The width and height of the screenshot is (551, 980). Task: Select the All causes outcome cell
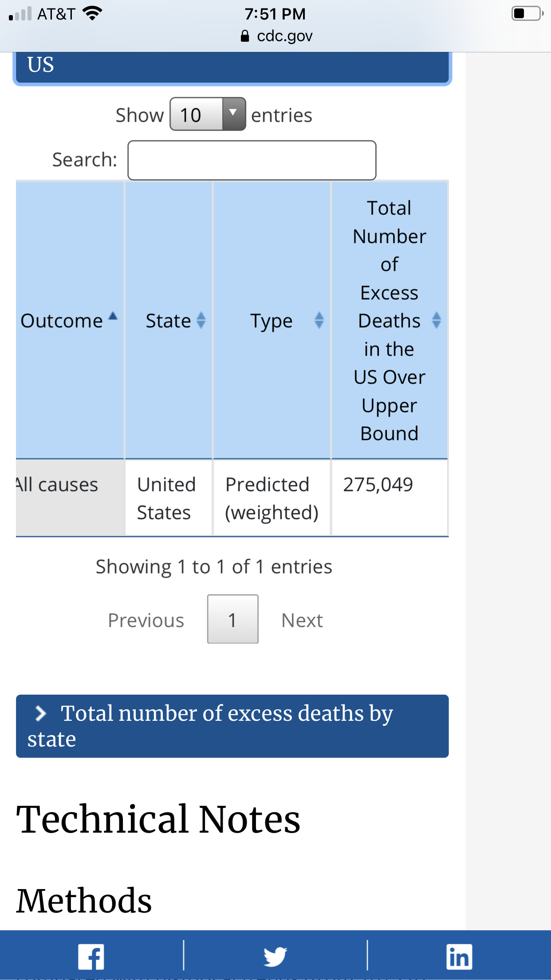[70, 497]
